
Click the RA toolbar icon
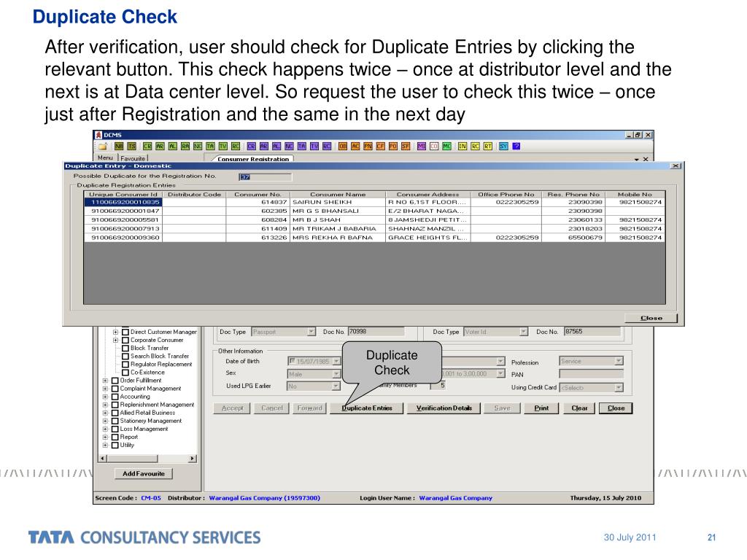185,146
